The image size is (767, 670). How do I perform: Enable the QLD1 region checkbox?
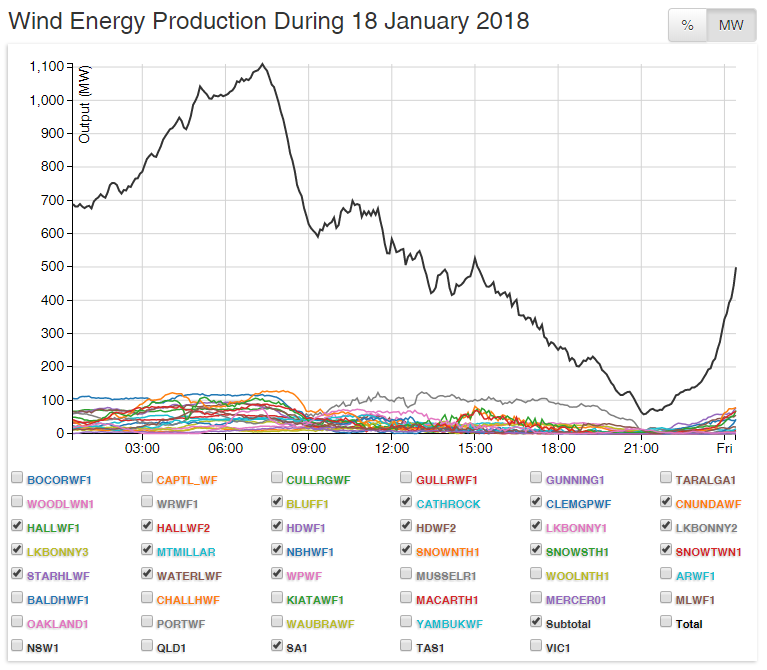[x=147, y=647]
